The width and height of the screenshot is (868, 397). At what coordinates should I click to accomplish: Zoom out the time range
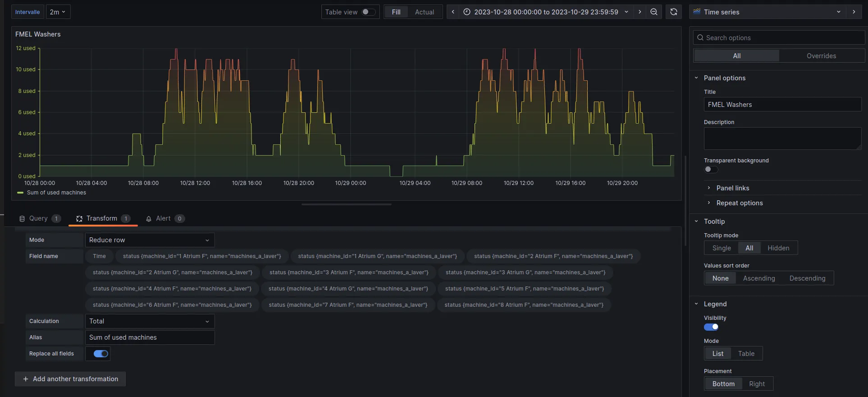pos(654,12)
